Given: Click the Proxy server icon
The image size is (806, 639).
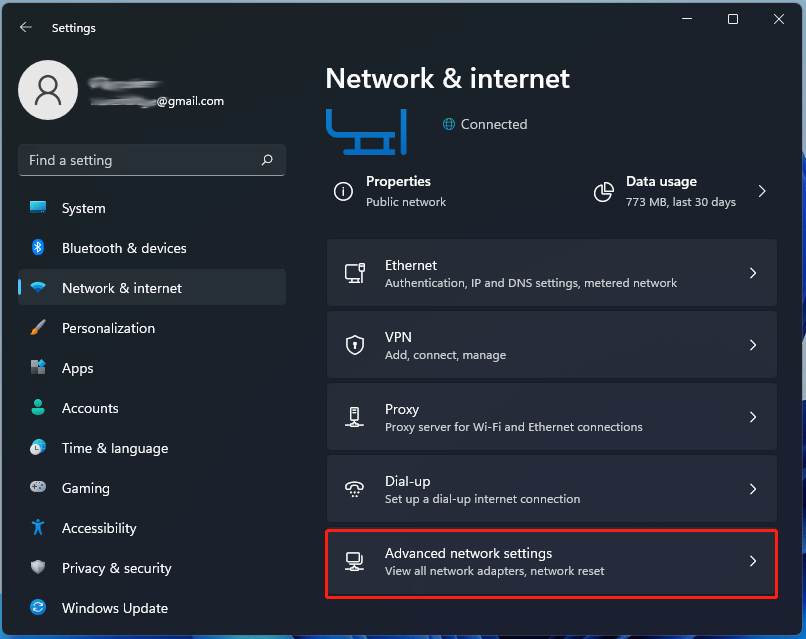Looking at the screenshot, I should coord(355,416).
